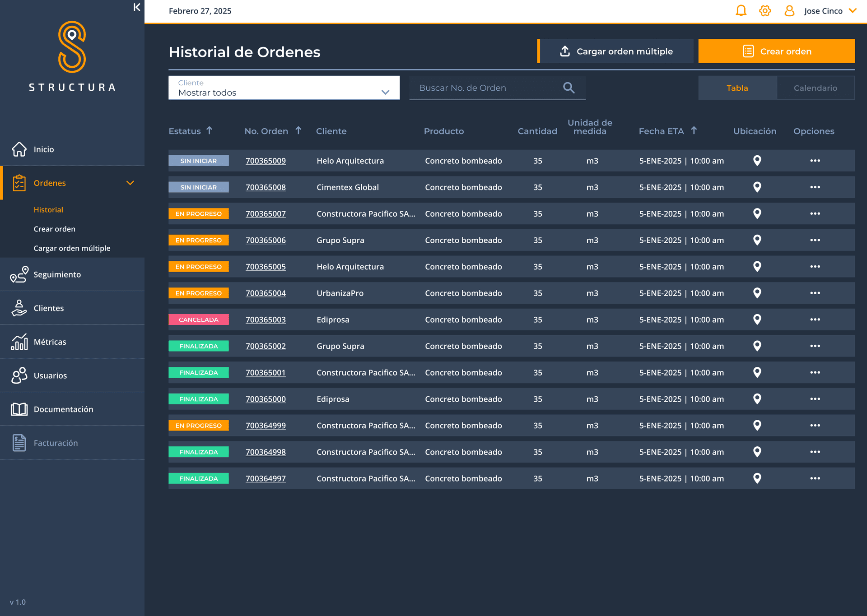Open Jose Cinco user menu chevron
The width and height of the screenshot is (867, 616).
(x=853, y=11)
